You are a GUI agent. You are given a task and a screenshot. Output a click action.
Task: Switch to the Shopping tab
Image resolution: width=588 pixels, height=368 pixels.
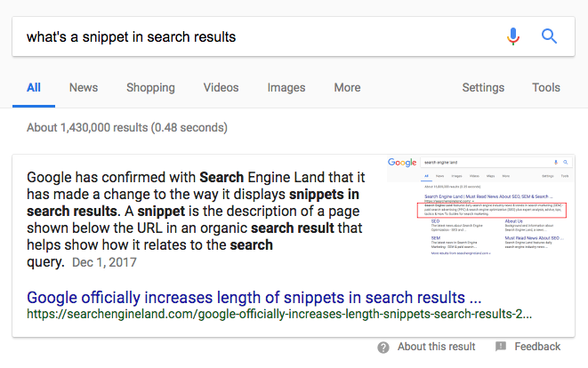coord(150,88)
